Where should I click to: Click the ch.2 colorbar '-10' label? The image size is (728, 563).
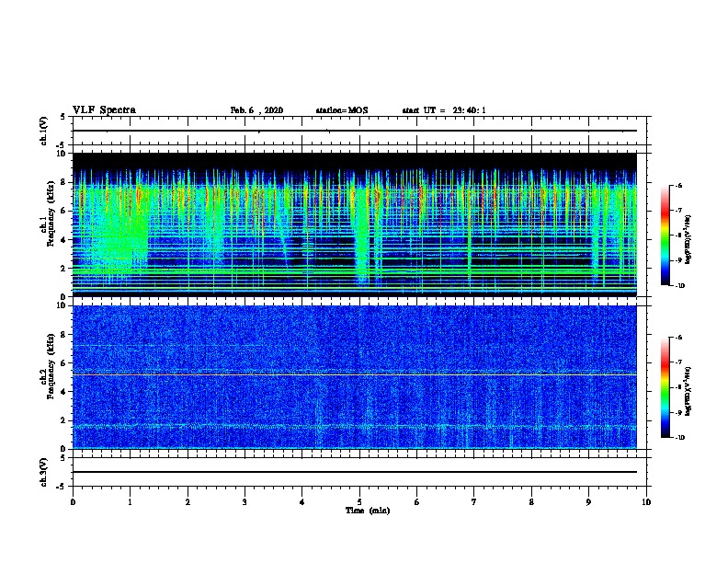click(679, 438)
